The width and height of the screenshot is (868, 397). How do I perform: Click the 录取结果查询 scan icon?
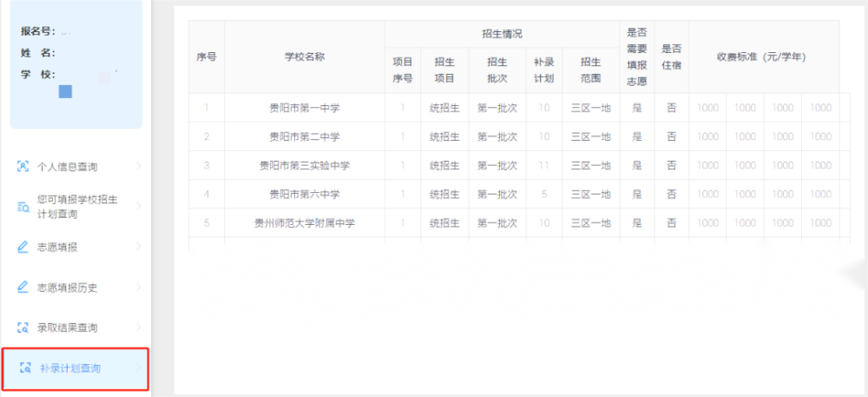click(x=23, y=328)
